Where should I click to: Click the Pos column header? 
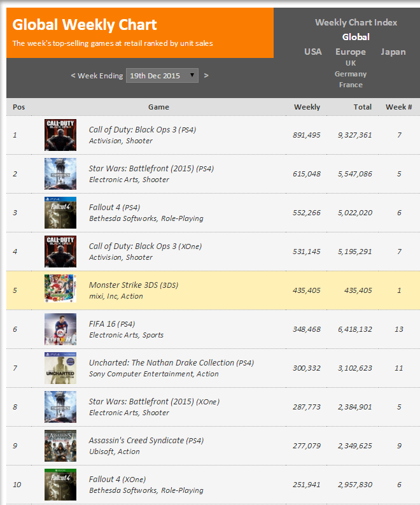(18, 107)
